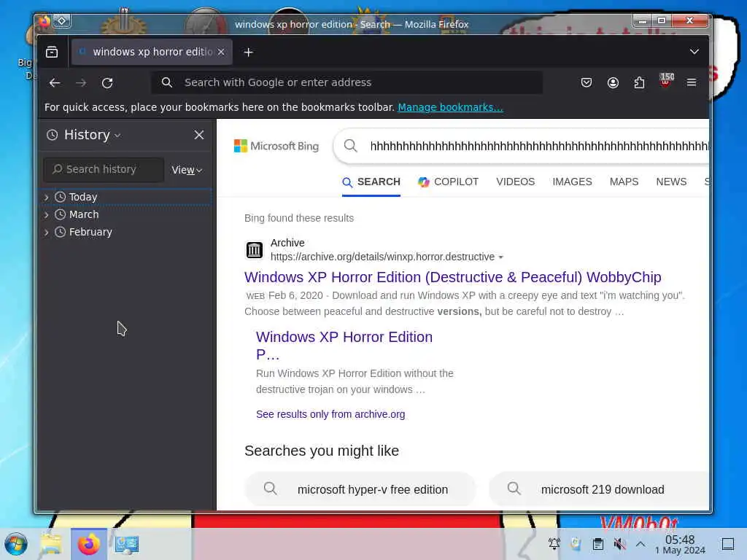The image size is (747, 560).
Task: Click the Microsoft Bing logo
Action: pyautogui.click(x=276, y=146)
